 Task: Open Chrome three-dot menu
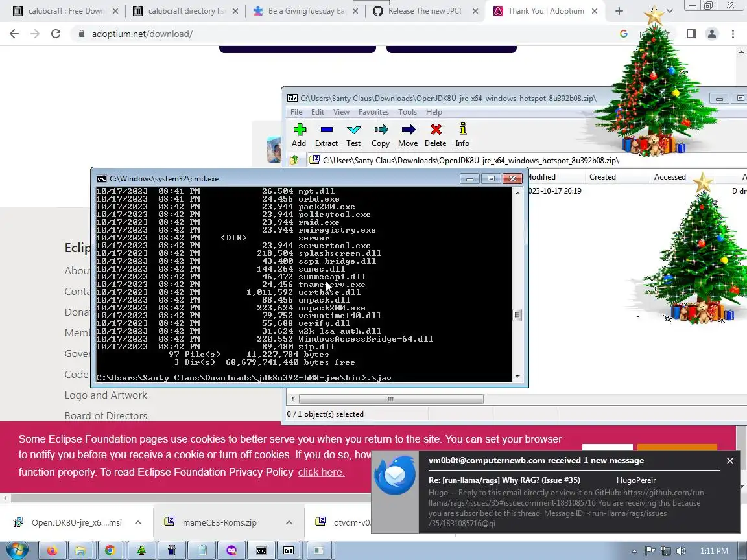click(733, 34)
